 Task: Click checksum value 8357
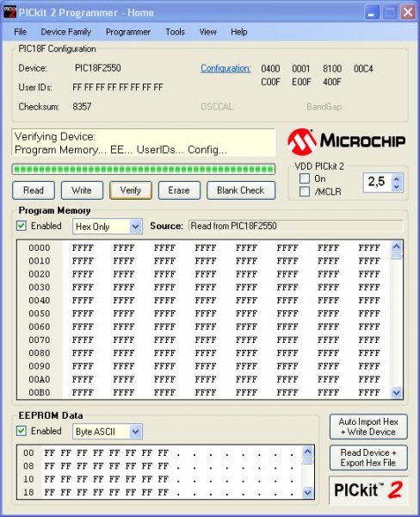point(82,107)
